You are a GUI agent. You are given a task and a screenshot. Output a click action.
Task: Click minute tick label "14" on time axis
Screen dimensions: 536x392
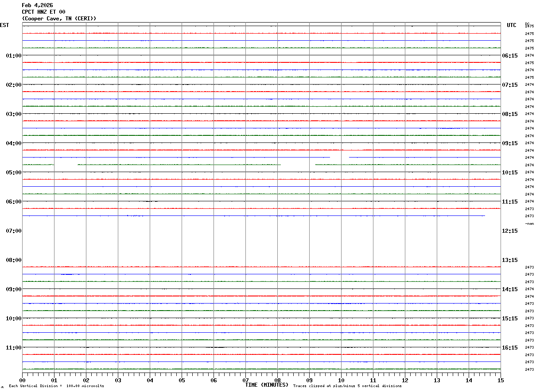coord(469,380)
